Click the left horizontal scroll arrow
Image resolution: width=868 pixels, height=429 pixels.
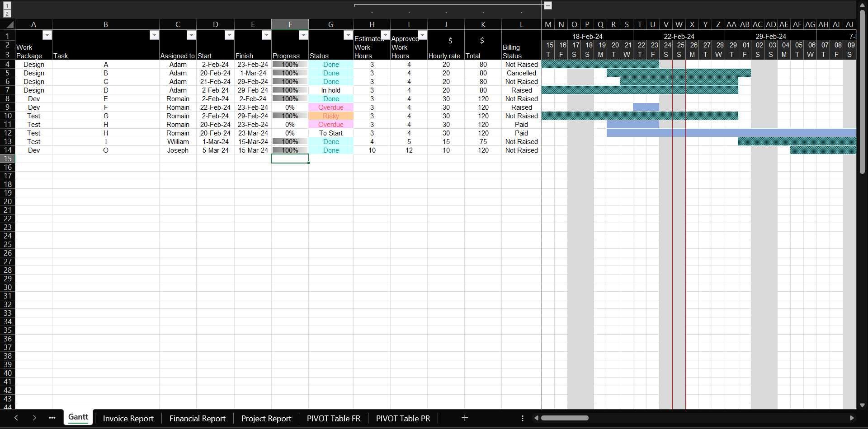pos(537,418)
